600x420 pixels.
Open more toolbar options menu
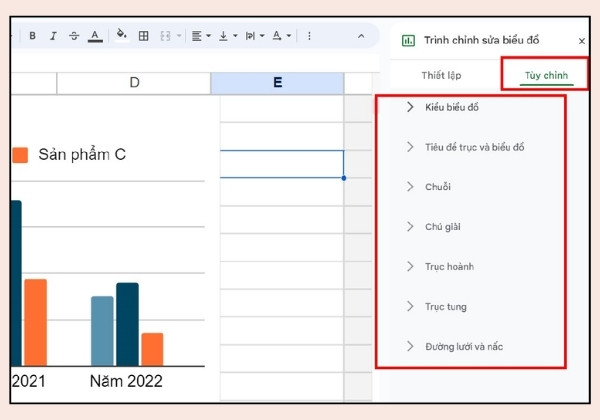pyautogui.click(x=309, y=36)
